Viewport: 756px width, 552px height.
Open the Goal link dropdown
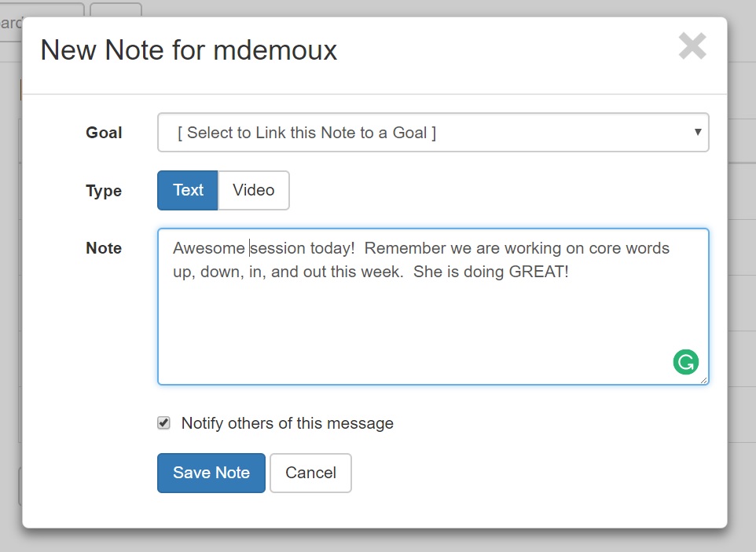(x=432, y=133)
